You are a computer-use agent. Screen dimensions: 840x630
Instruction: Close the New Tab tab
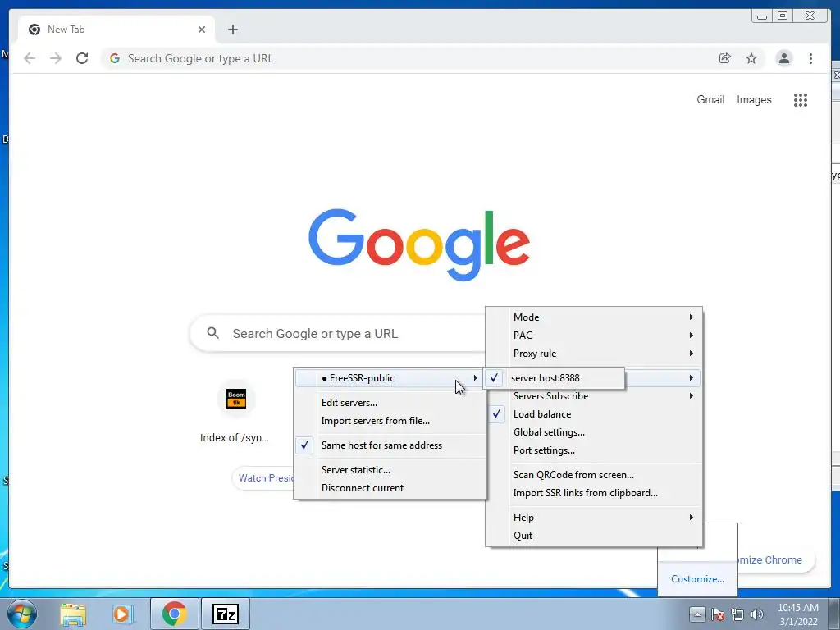tap(202, 30)
